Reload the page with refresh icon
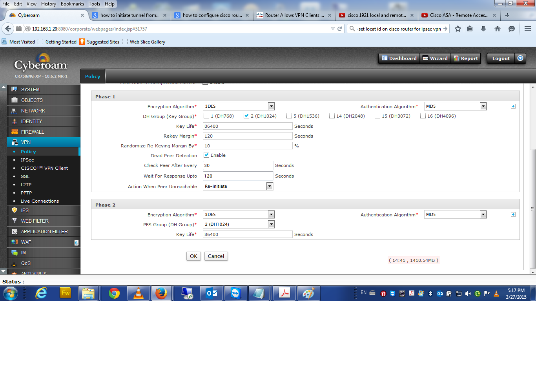536x392 pixels. pyautogui.click(x=340, y=29)
